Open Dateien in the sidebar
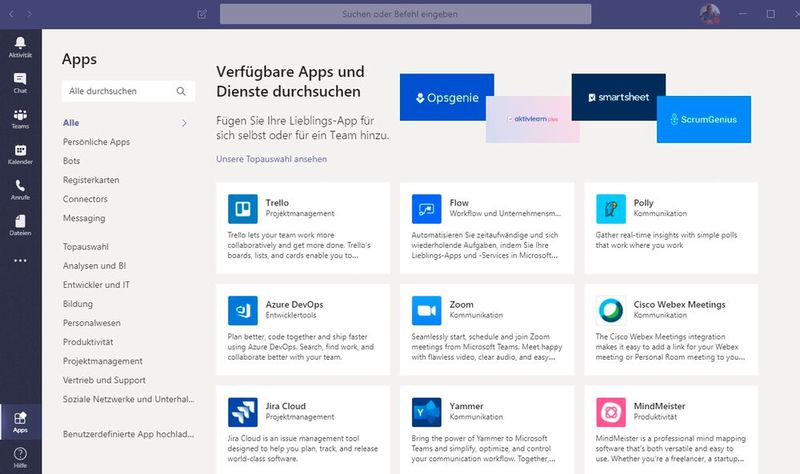This screenshot has height=474, width=800. [20, 226]
